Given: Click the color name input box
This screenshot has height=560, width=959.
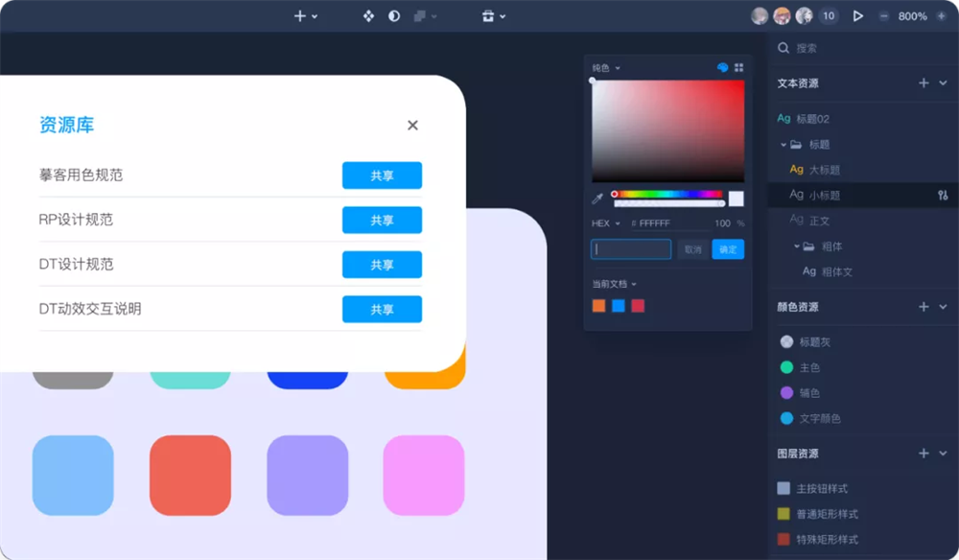Looking at the screenshot, I should pos(631,249).
